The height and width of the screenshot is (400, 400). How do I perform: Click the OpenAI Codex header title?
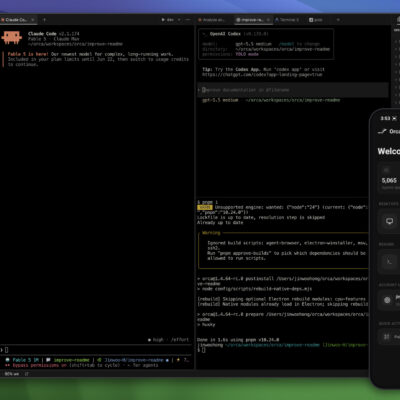[225, 34]
